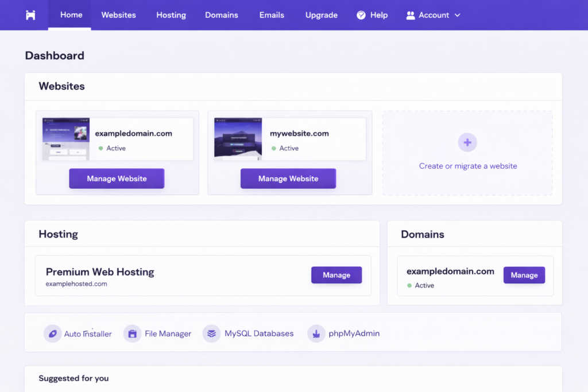Manage the Premium Web Hosting plan

point(336,275)
